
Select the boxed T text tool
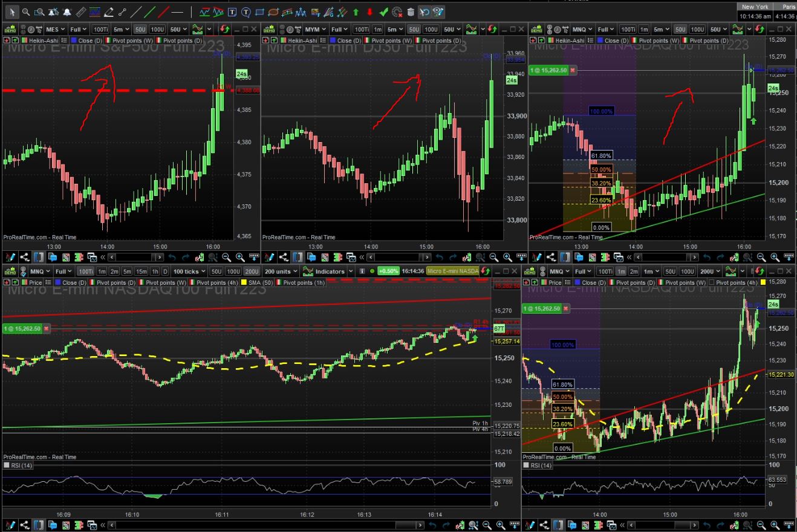click(x=232, y=11)
